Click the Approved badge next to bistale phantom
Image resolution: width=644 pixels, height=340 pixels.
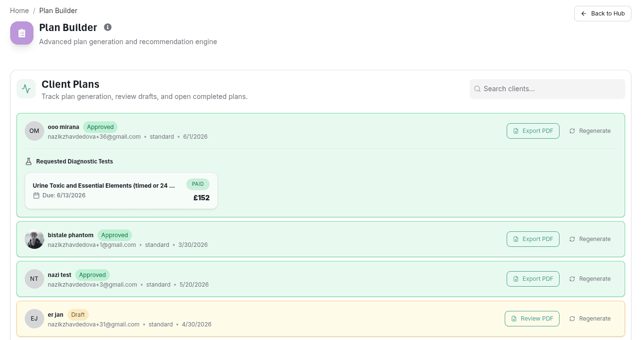115,235
